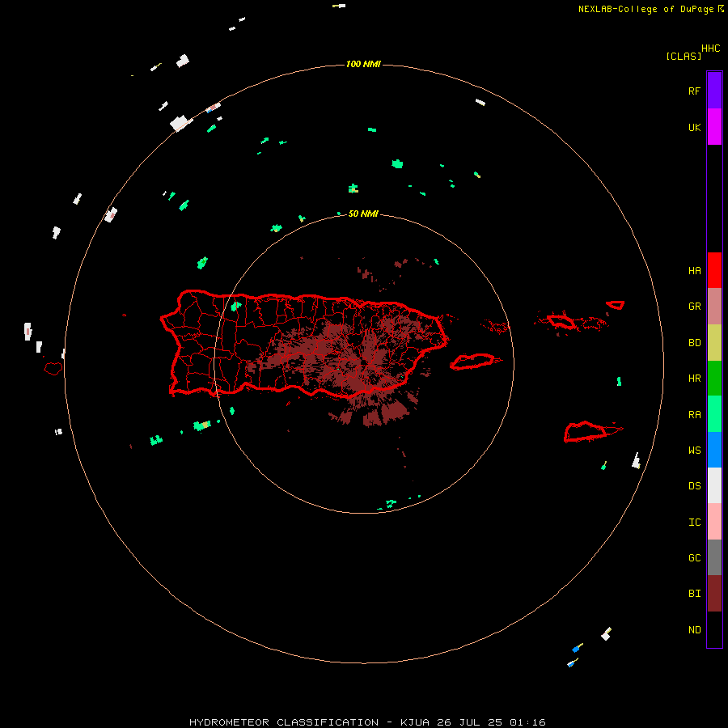The width and height of the screenshot is (728, 728).
Task: Click the 100 NMI range ring label
Action: point(363,64)
